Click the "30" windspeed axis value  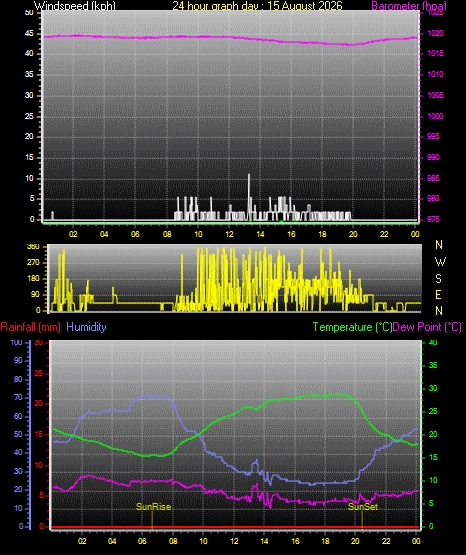[x=29, y=95]
